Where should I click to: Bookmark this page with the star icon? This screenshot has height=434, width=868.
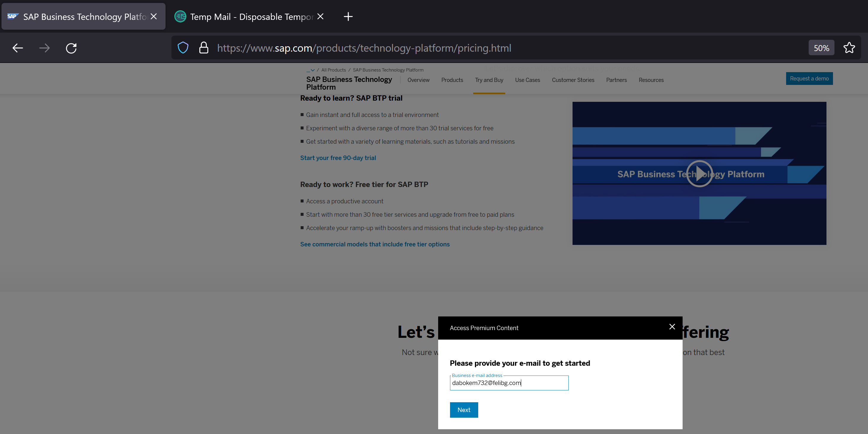pyautogui.click(x=849, y=48)
